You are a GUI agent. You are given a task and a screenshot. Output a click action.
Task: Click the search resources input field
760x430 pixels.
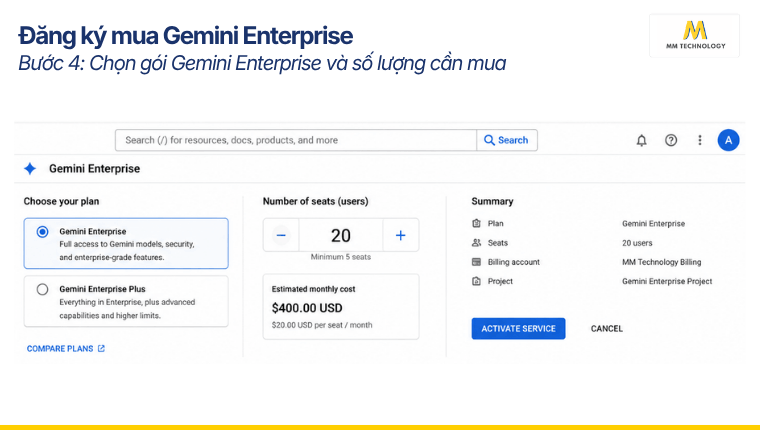(296, 140)
